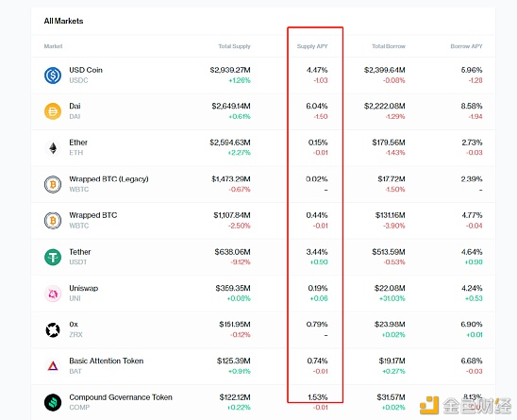Sort by Borrow APY column header
Image resolution: width=517 pixels, height=420 pixels.
point(466,46)
